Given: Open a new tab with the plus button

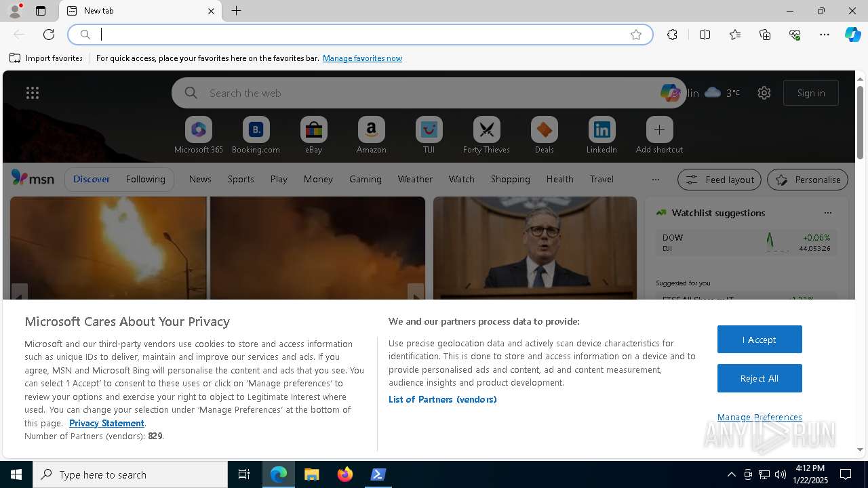Looking at the screenshot, I should 236,11.
